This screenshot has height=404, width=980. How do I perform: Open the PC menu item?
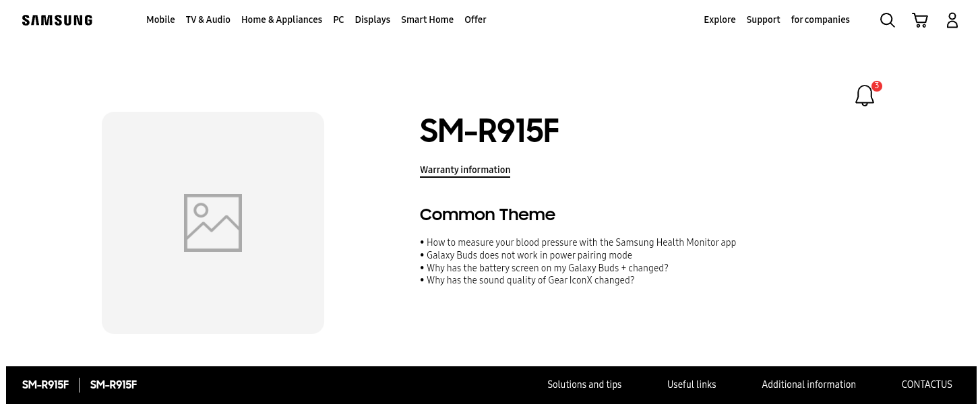point(338,20)
